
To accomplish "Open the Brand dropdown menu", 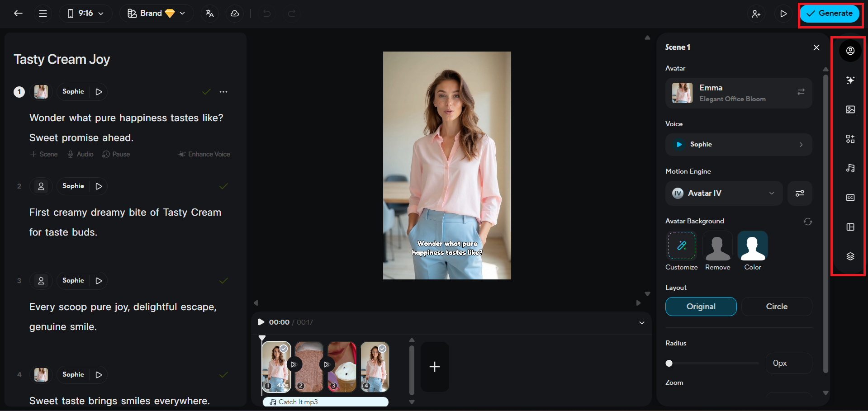I will point(157,14).
